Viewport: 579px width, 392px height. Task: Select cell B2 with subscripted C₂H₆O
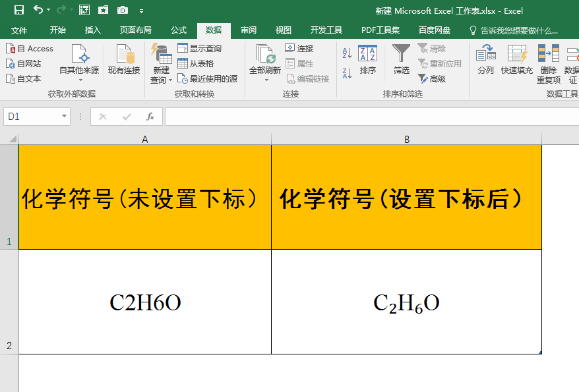click(x=407, y=302)
